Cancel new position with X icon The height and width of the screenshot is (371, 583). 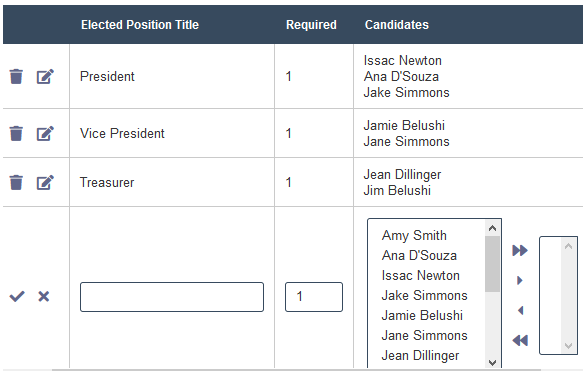click(44, 296)
